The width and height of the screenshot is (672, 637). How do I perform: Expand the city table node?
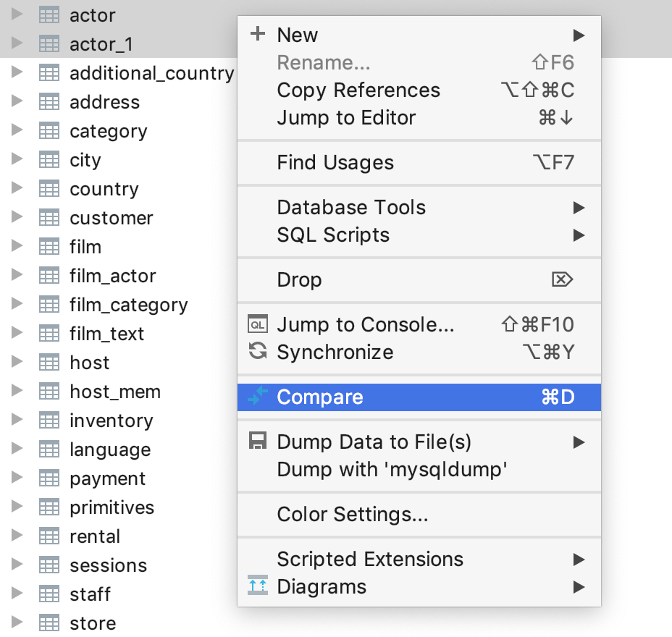[17, 159]
